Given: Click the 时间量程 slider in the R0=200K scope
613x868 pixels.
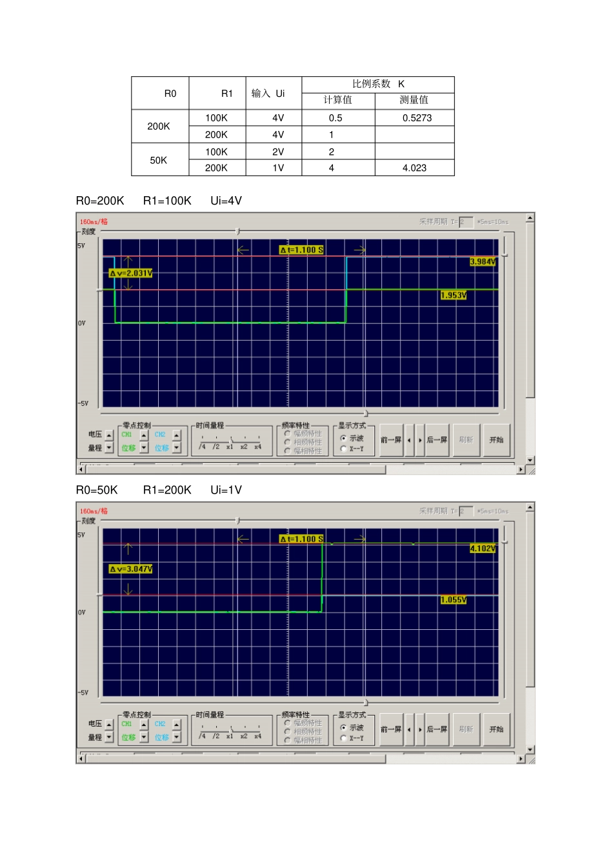Looking at the screenshot, I should tap(231, 442).
